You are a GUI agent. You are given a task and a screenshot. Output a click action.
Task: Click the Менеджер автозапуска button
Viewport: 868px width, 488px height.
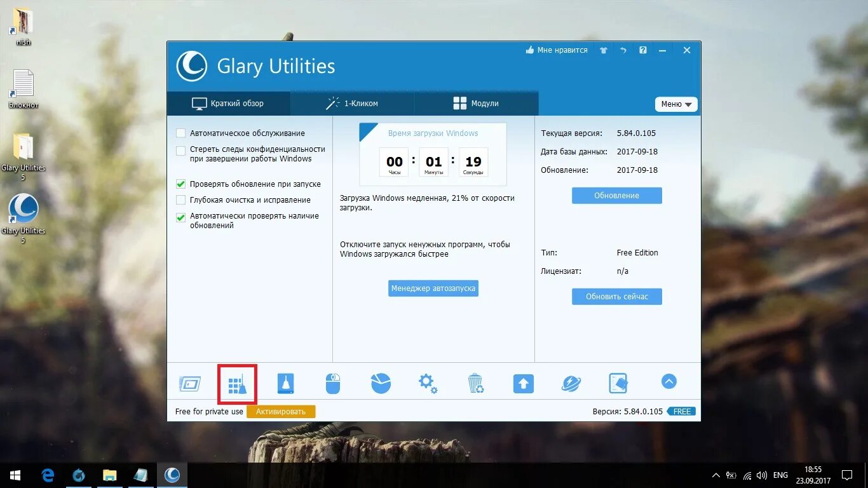pyautogui.click(x=433, y=288)
